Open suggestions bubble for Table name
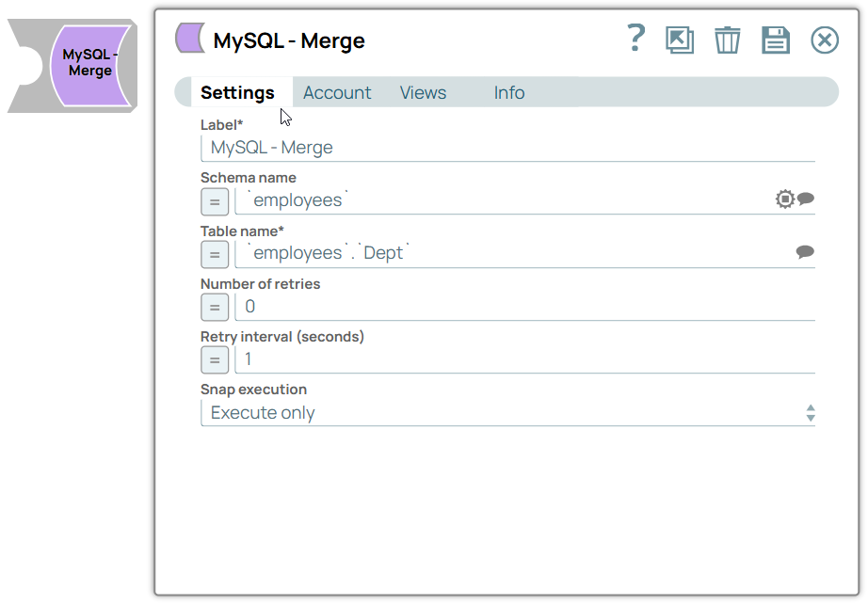The width and height of the screenshot is (868, 605). pos(805,251)
